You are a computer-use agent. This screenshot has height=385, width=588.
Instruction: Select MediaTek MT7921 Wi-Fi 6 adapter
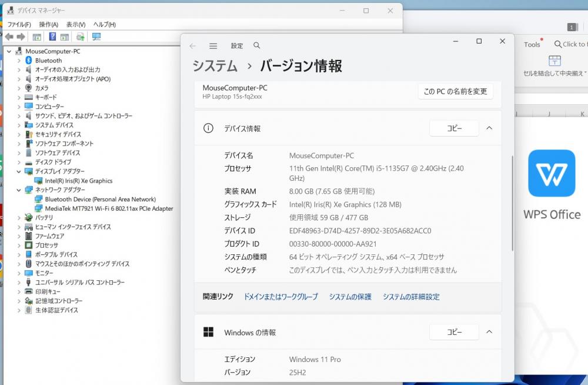[x=109, y=208]
